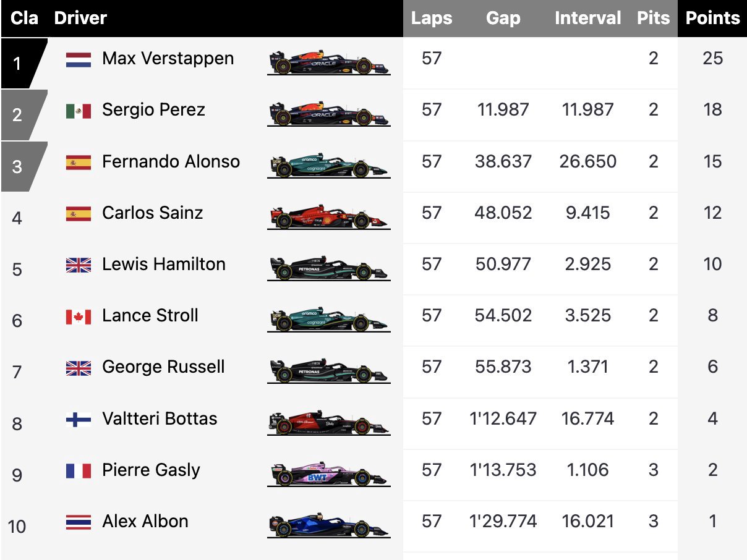Click the Finnish flag next to Valtteri Bottas
The height and width of the screenshot is (560, 747).
79,420
